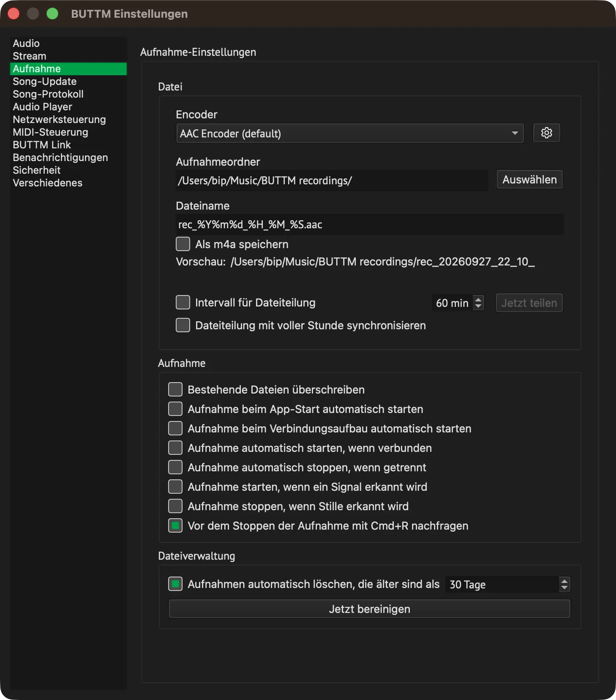Open Benachrichtigungen settings
Image resolution: width=616 pixels, height=700 pixels.
(68, 157)
